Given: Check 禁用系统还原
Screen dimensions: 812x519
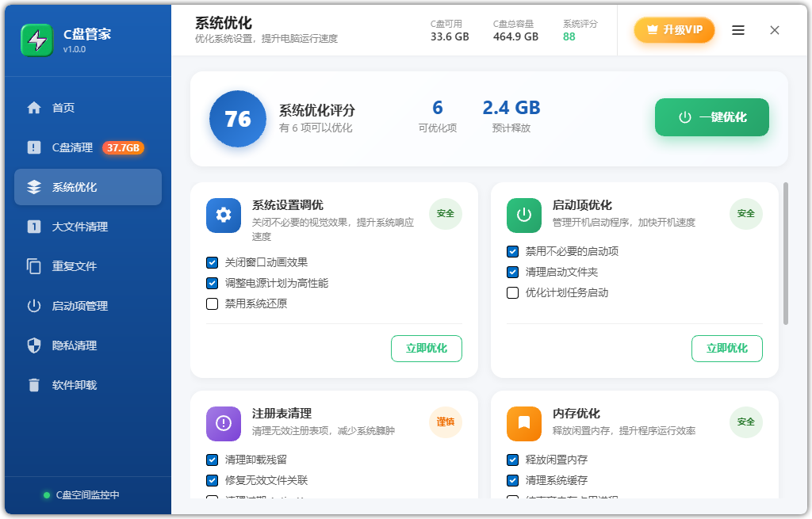Looking at the screenshot, I should (213, 303).
